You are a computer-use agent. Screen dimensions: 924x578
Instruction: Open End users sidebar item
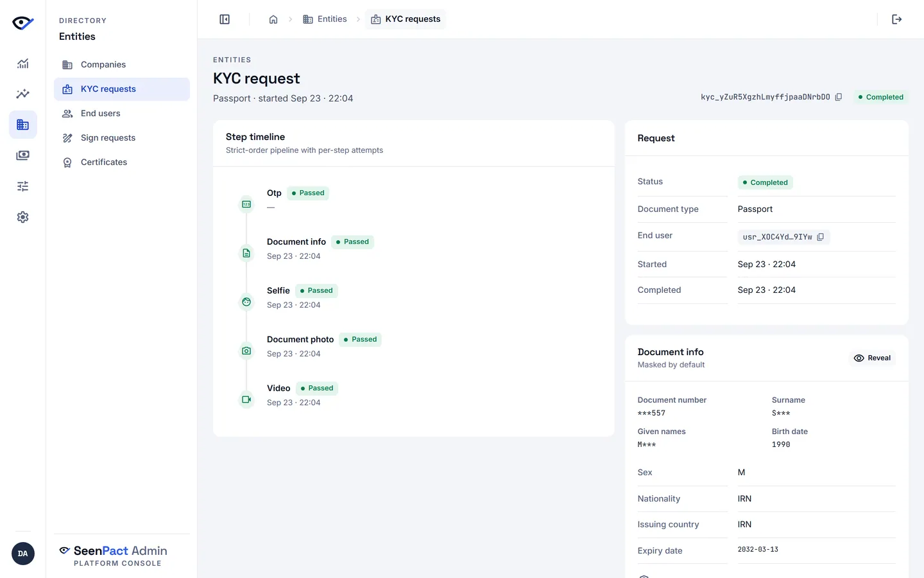pos(122,114)
